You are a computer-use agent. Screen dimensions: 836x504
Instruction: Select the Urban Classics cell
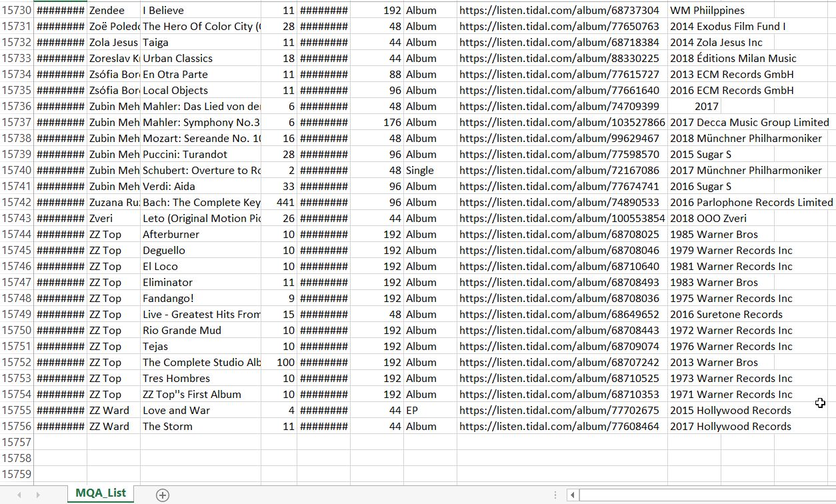[x=201, y=59]
